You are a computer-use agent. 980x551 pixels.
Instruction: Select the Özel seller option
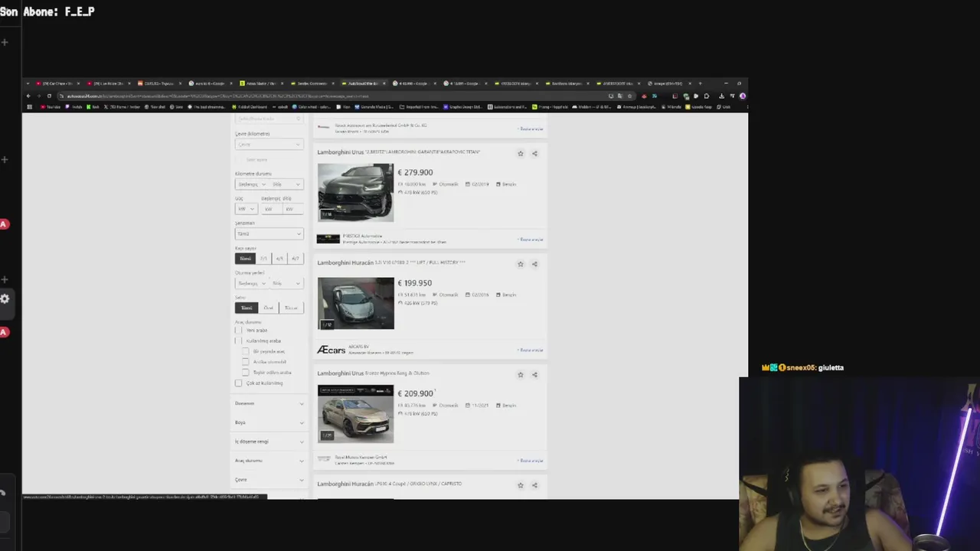[x=269, y=308]
